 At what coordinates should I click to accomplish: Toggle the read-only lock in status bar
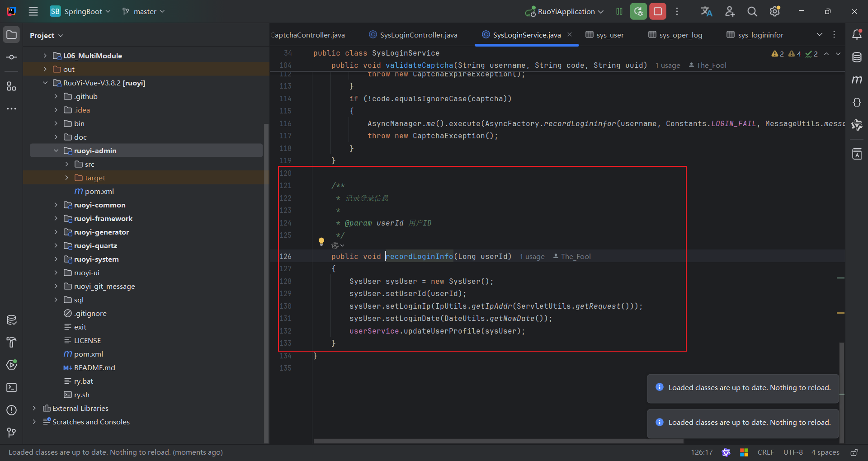click(x=854, y=452)
